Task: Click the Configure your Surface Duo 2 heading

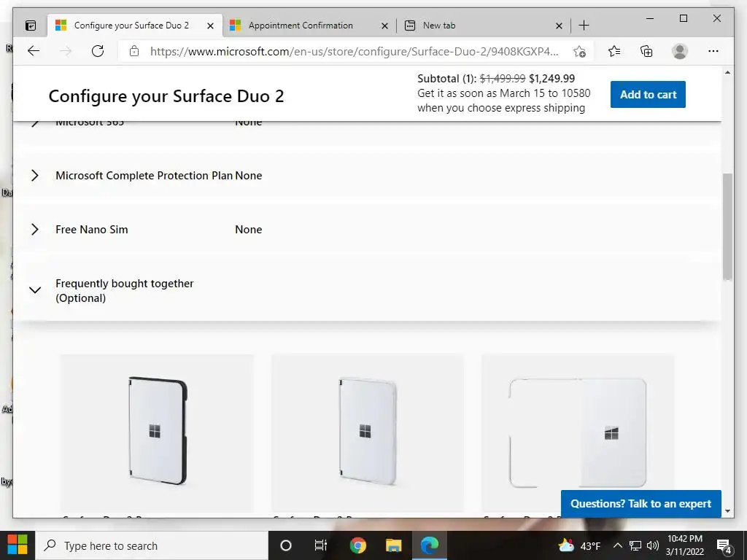Action: (166, 96)
